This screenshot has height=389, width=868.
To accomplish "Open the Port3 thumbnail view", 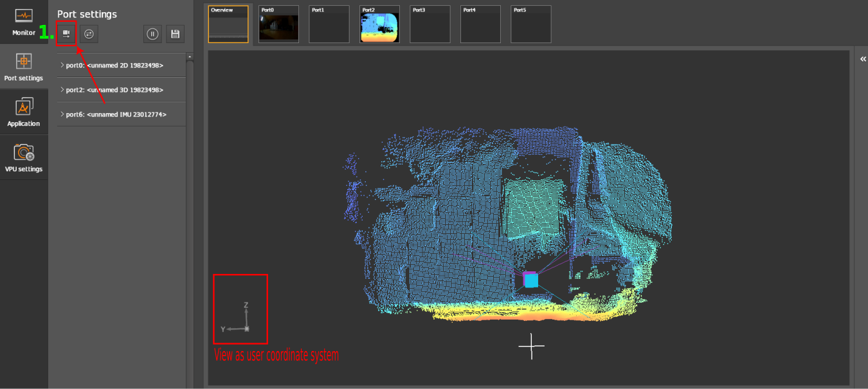I will pyautogui.click(x=430, y=24).
